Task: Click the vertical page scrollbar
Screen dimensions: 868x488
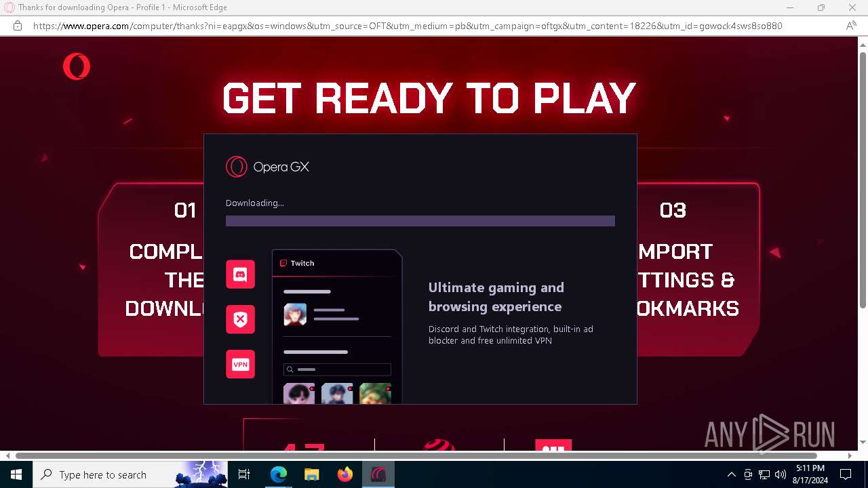Action: (863, 179)
